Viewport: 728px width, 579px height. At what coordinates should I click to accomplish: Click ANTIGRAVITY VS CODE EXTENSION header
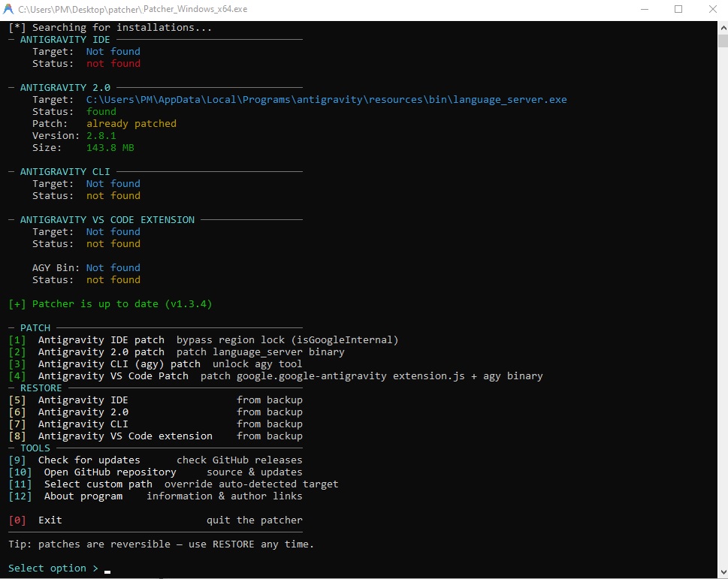pyautogui.click(x=107, y=220)
